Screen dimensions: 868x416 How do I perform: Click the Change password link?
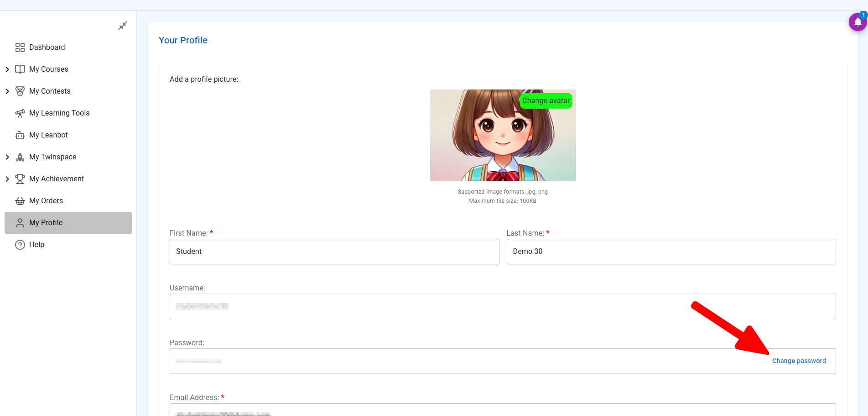coord(799,361)
